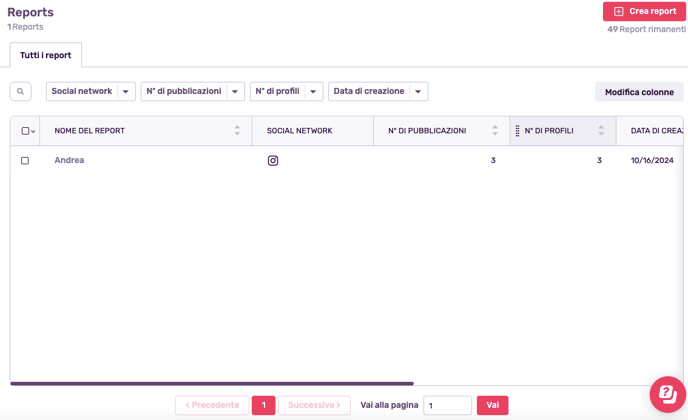Image resolution: width=688 pixels, height=420 pixels.
Task: Toggle the select-all checkbox in table header
Action: point(25,131)
